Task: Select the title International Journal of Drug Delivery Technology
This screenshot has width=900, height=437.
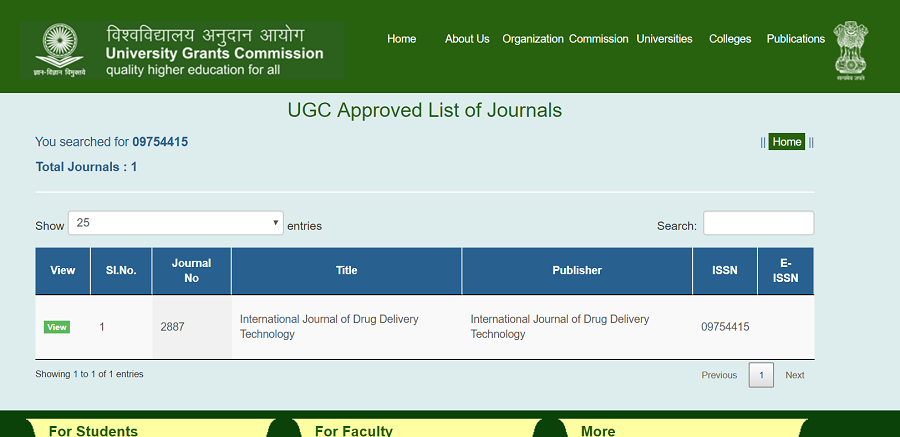Action: click(329, 327)
